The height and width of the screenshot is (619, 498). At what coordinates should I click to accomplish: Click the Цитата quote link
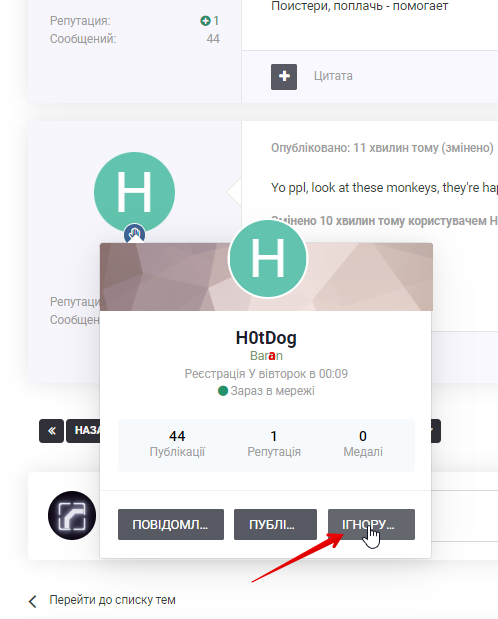333,76
